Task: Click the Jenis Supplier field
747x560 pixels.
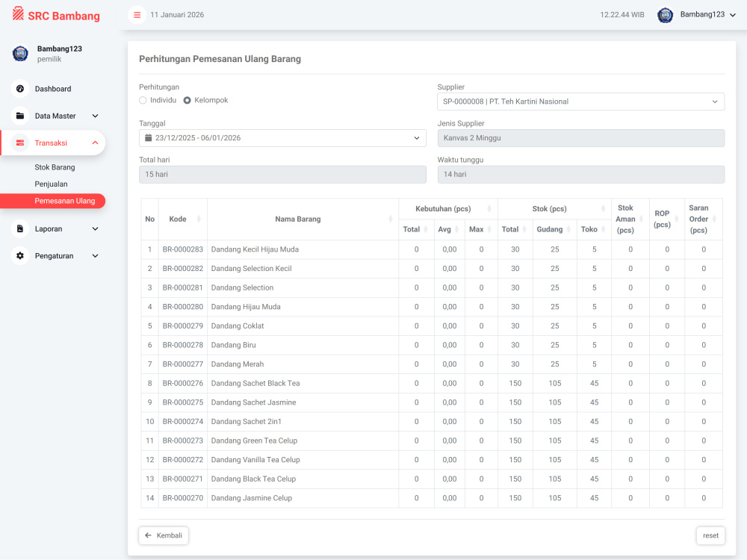Action: coord(580,138)
